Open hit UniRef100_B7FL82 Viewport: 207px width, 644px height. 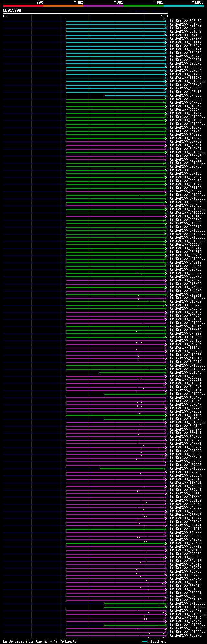(186, 21)
